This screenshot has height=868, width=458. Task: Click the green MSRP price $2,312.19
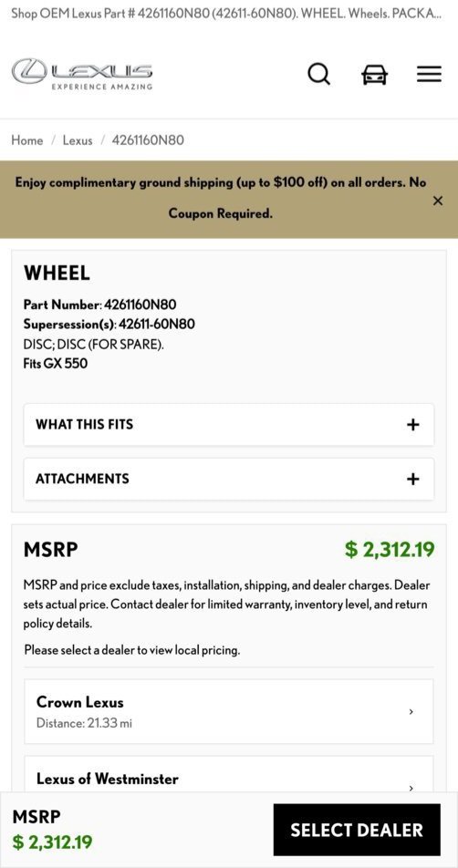point(390,550)
